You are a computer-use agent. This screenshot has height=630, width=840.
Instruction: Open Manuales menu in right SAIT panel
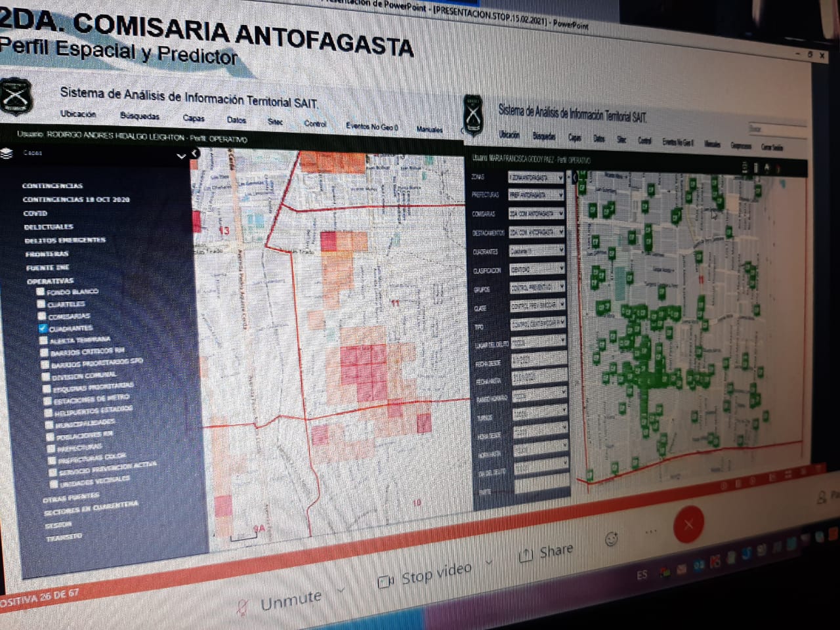pyautogui.click(x=712, y=143)
